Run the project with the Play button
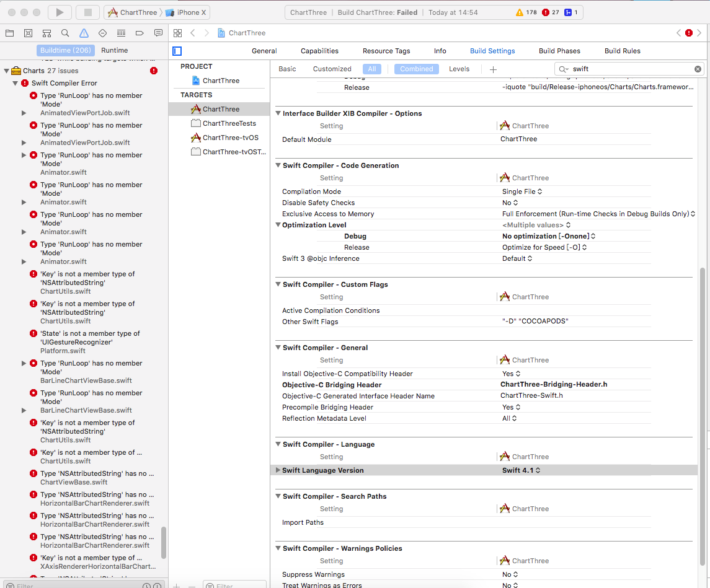 (59, 11)
